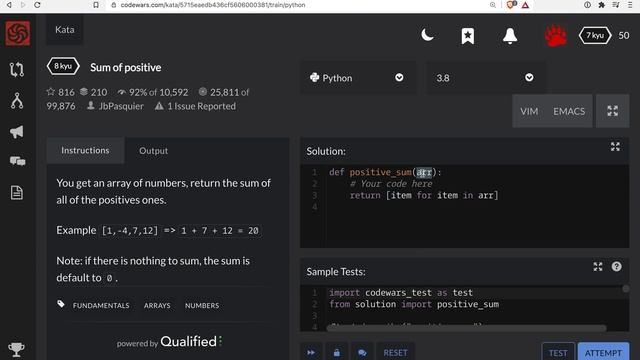Open the discussions chat icon in sidebar
Screen dimensions: 640x360
tap(17, 161)
